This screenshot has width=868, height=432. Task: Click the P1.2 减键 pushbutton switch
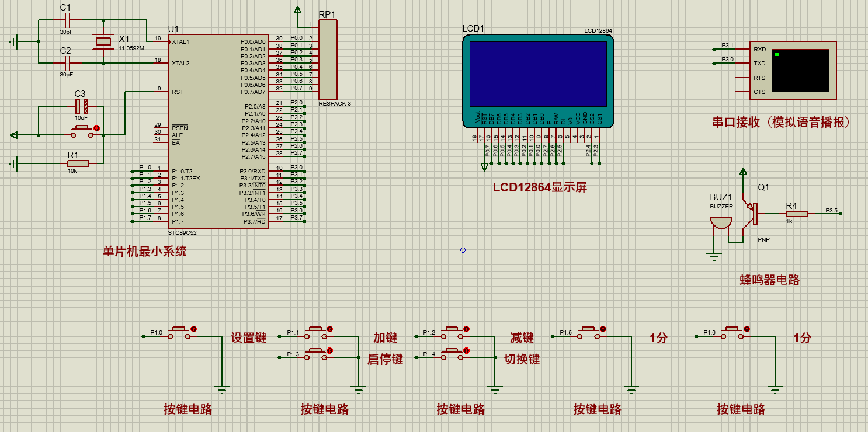[x=453, y=333]
